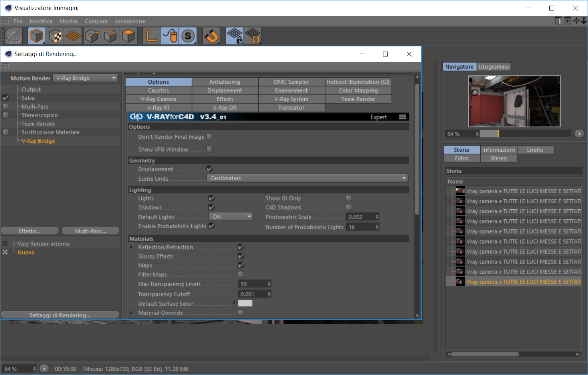The image size is (588, 375).
Task: Click the Multi-Pass... button
Action: 91,231
